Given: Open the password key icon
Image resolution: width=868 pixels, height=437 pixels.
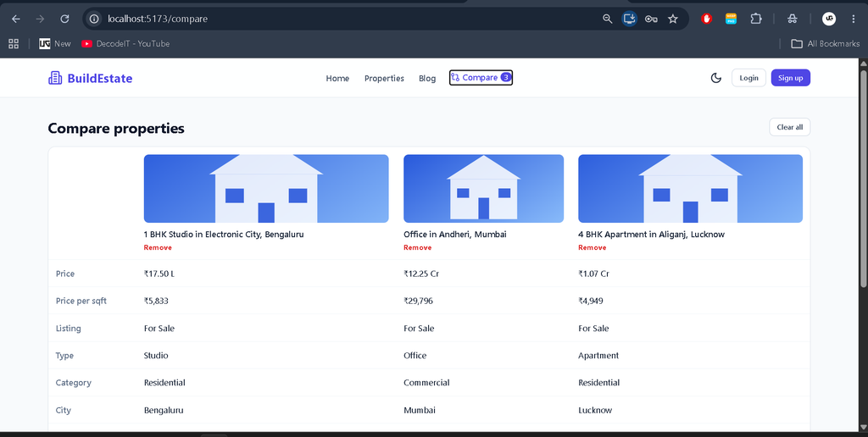Looking at the screenshot, I should coord(651,19).
